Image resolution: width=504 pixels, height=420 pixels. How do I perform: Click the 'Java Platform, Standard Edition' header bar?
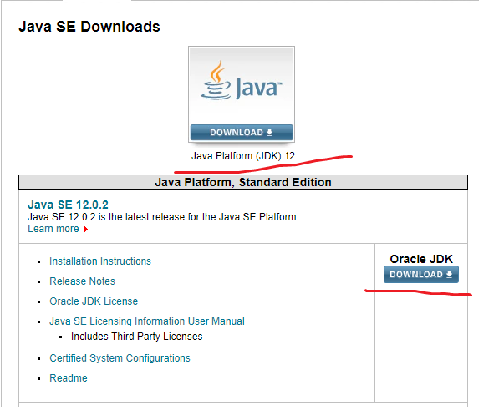pos(243,182)
